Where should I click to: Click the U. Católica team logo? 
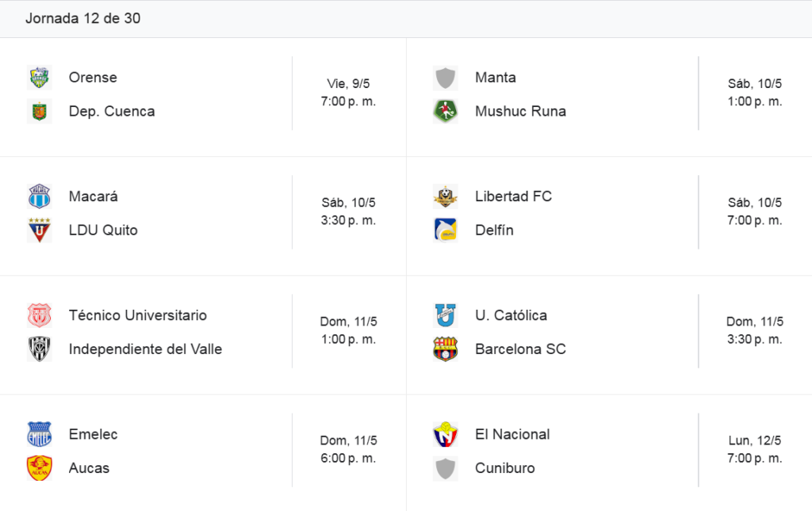pyautogui.click(x=446, y=315)
